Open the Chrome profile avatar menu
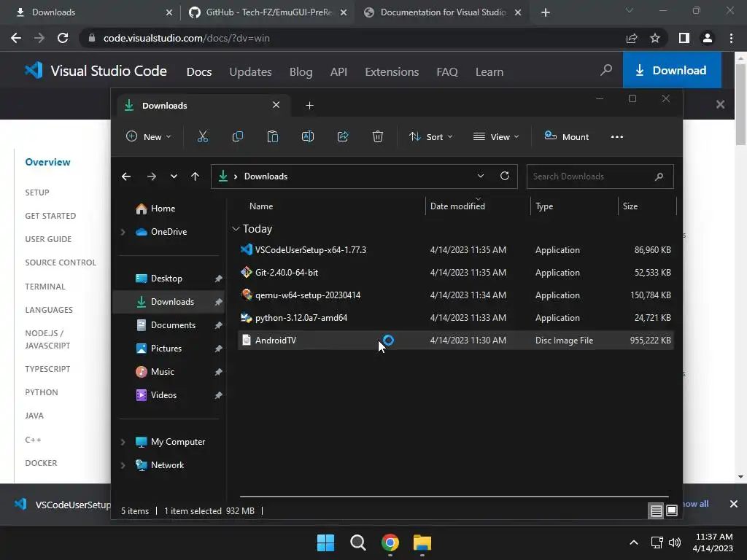This screenshot has height=560, width=747. pos(708,38)
